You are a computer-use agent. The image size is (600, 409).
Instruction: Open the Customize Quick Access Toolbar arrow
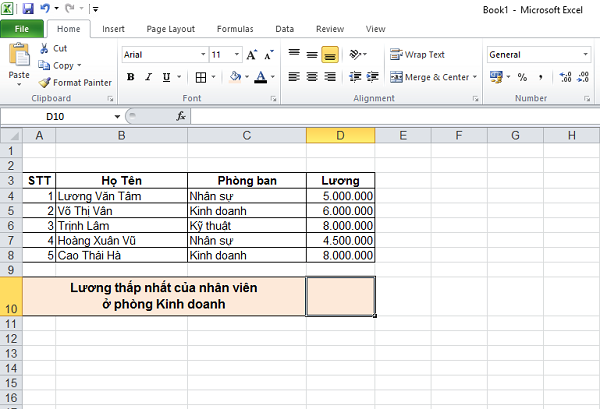tap(95, 9)
